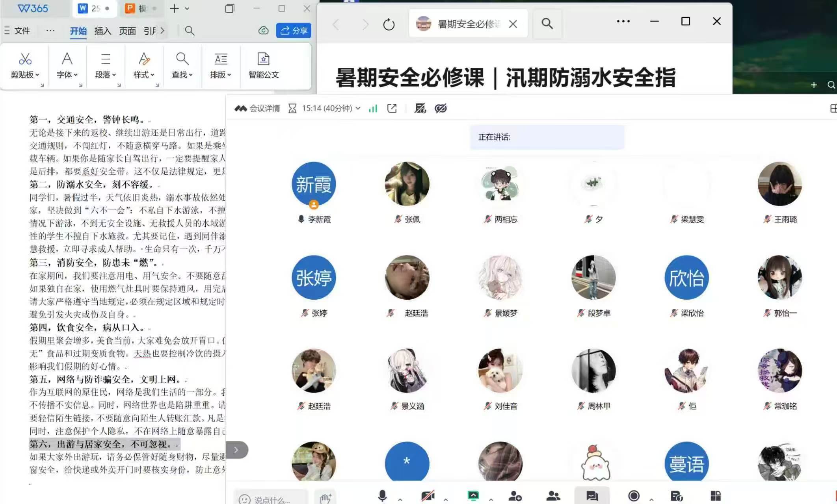The width and height of the screenshot is (837, 504).
Task: Click the browser back arrow
Action: coord(336,24)
